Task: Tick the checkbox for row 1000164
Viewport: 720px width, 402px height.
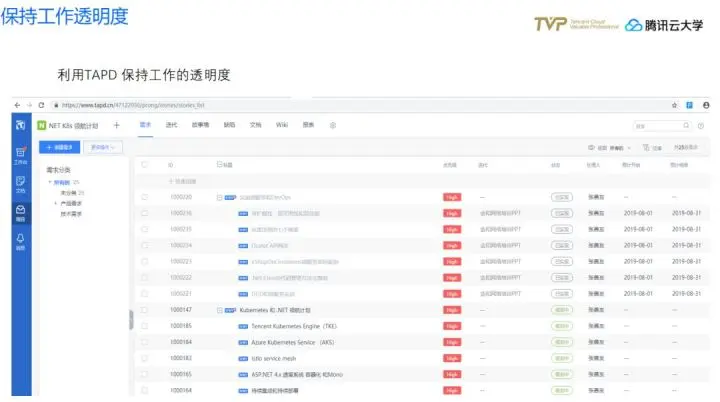Action: point(145,391)
